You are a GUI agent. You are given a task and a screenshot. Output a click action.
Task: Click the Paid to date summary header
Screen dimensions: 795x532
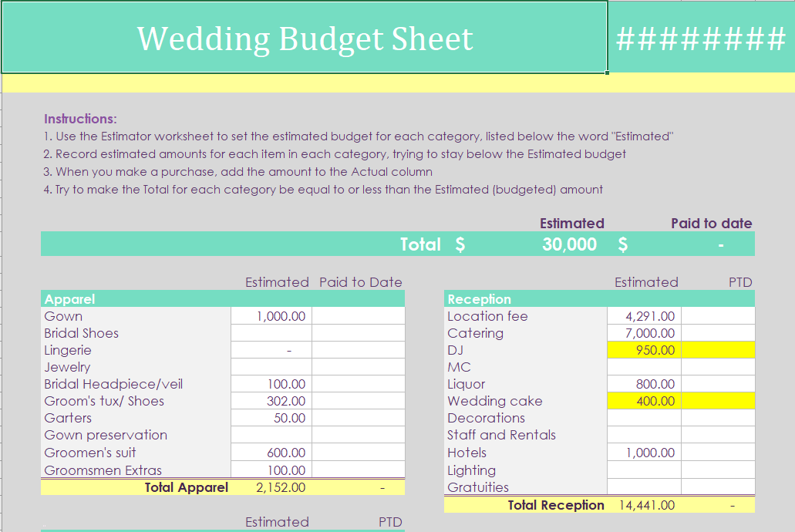pos(712,223)
